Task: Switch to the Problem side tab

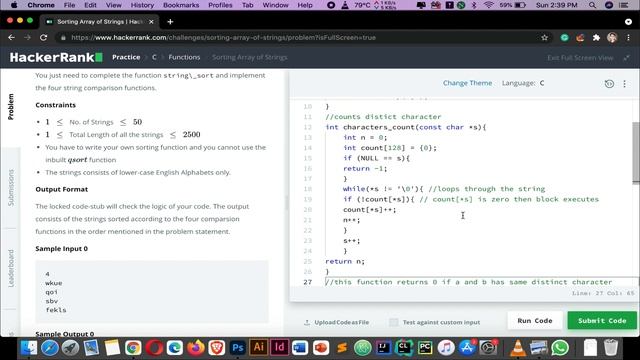Action: click(11, 107)
